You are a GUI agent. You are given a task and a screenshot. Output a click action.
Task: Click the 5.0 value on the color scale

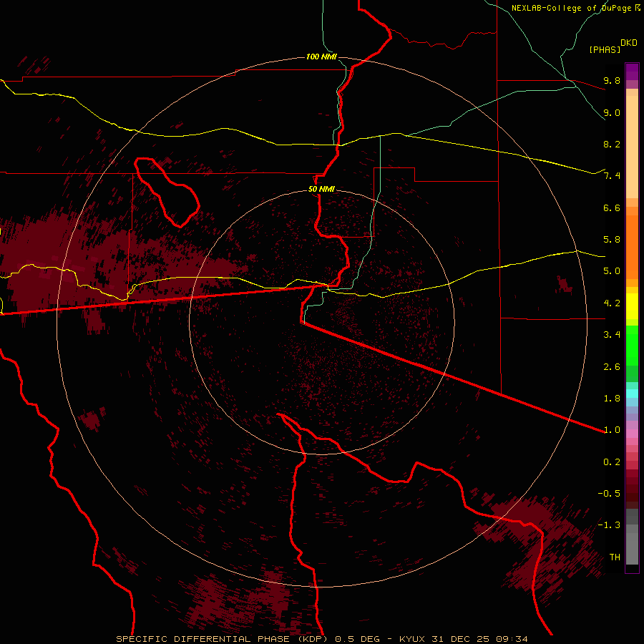pyautogui.click(x=612, y=271)
